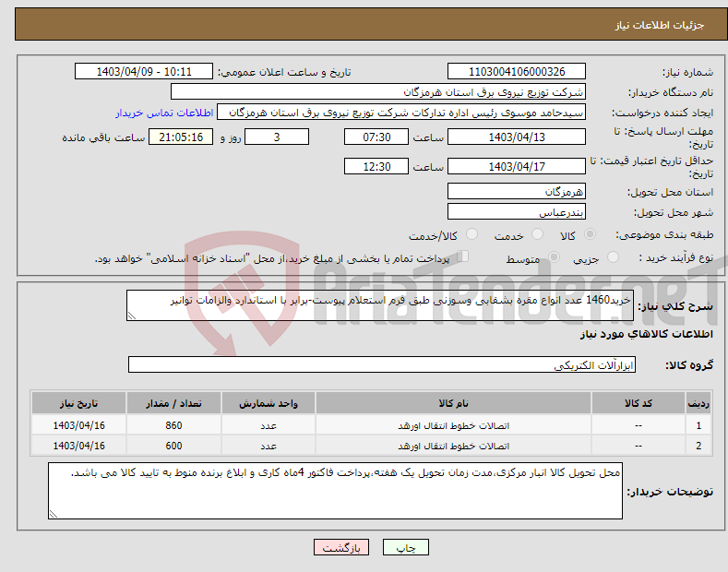Click the چاپ print button
The width and height of the screenshot is (728, 572).
(x=406, y=548)
